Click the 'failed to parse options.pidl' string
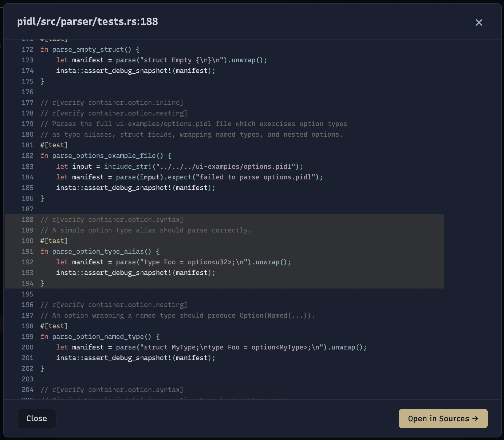Screen dimensions: 504x440 [x=256, y=177]
